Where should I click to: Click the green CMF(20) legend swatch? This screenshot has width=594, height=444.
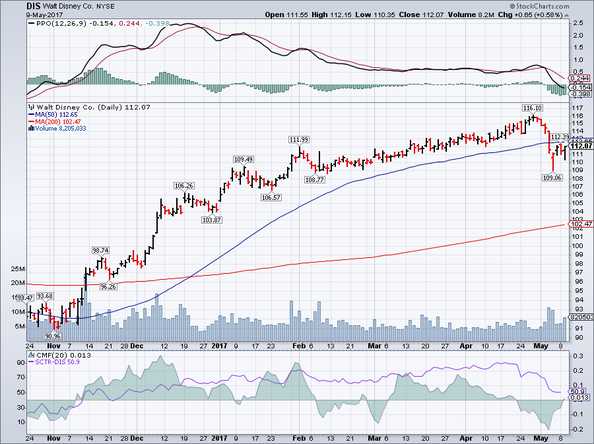tap(31, 355)
